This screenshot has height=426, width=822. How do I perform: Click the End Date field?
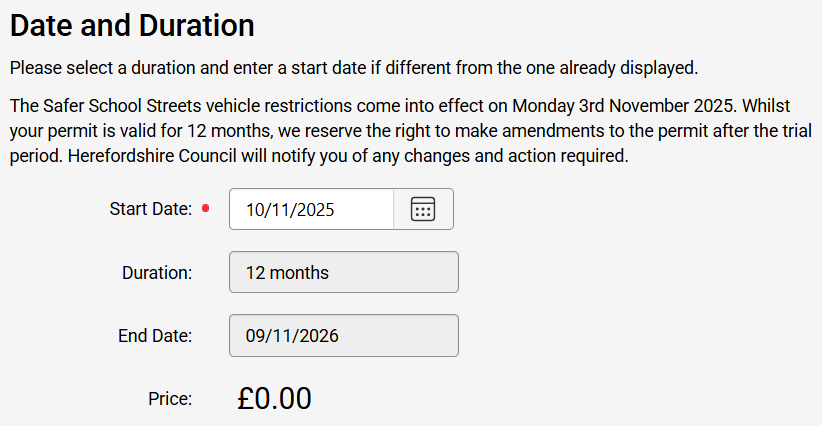click(x=343, y=336)
